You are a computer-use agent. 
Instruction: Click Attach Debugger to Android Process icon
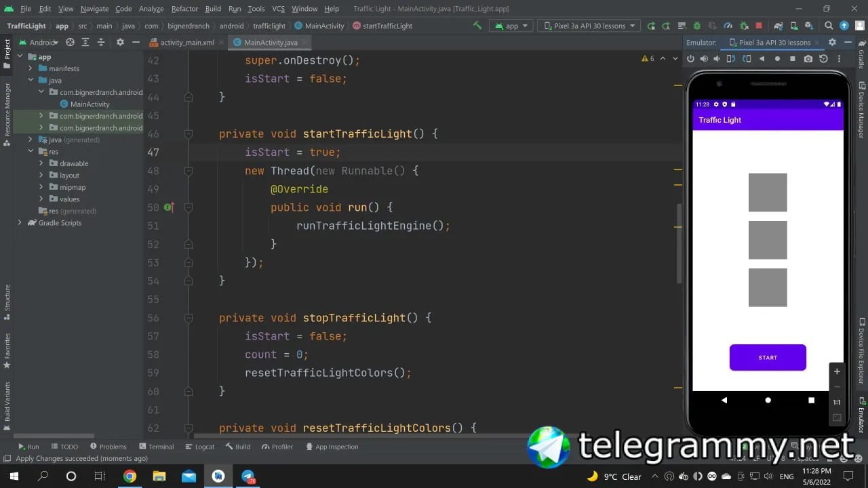743,26
